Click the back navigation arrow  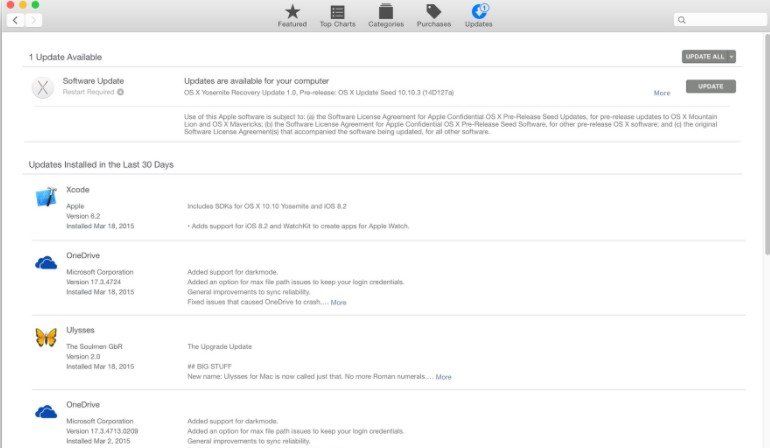(x=15, y=20)
